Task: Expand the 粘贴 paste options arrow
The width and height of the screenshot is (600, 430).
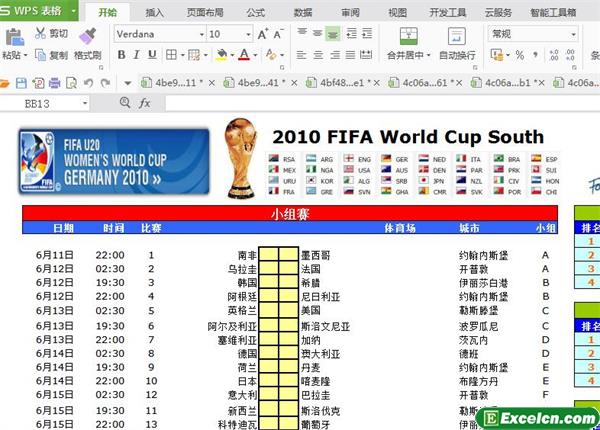Action: [x=25, y=55]
